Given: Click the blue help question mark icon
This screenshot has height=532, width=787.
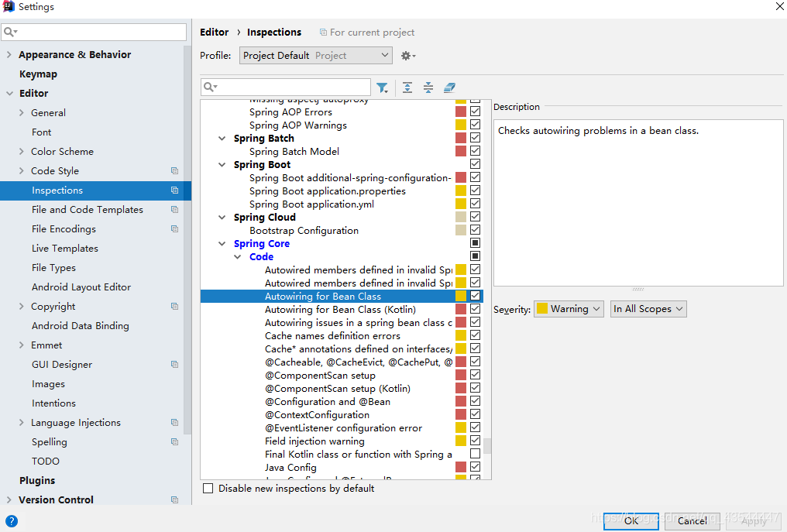Looking at the screenshot, I should (x=11, y=521).
